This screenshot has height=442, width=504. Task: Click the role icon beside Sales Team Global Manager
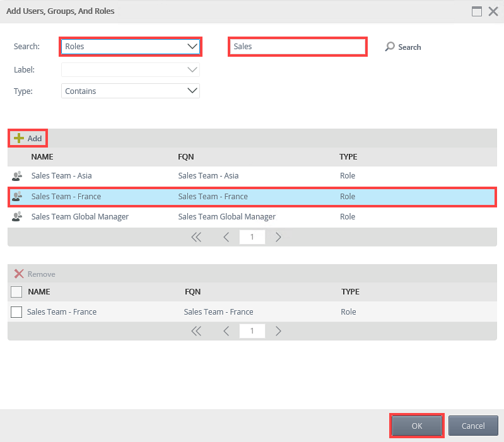click(17, 217)
